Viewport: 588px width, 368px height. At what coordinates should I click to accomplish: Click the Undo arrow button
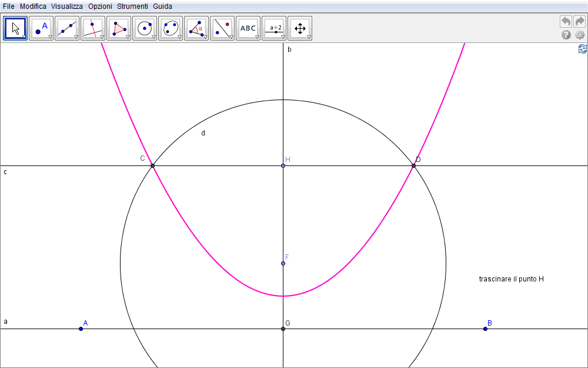pyautogui.click(x=566, y=21)
